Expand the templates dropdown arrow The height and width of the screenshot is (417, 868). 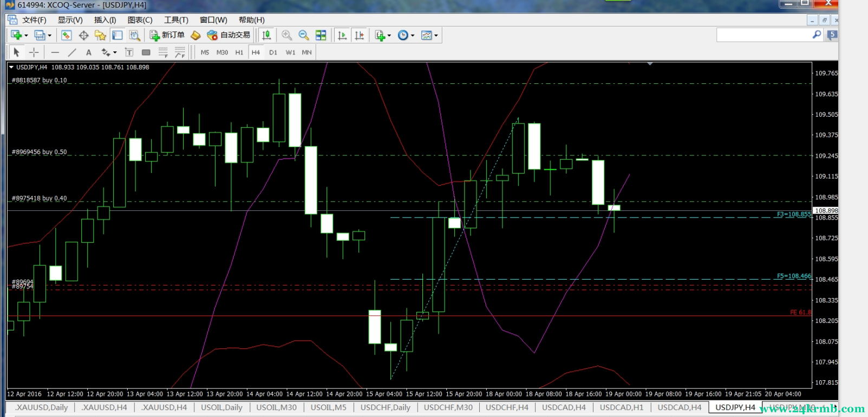coord(436,36)
